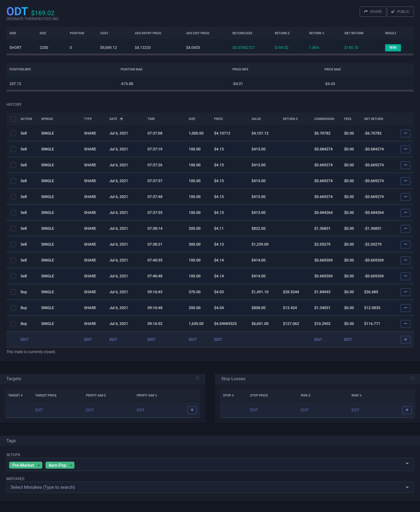This screenshot has width=420, height=512.
Task: Click EDIT under Target Price
Action: pyautogui.click(x=39, y=410)
